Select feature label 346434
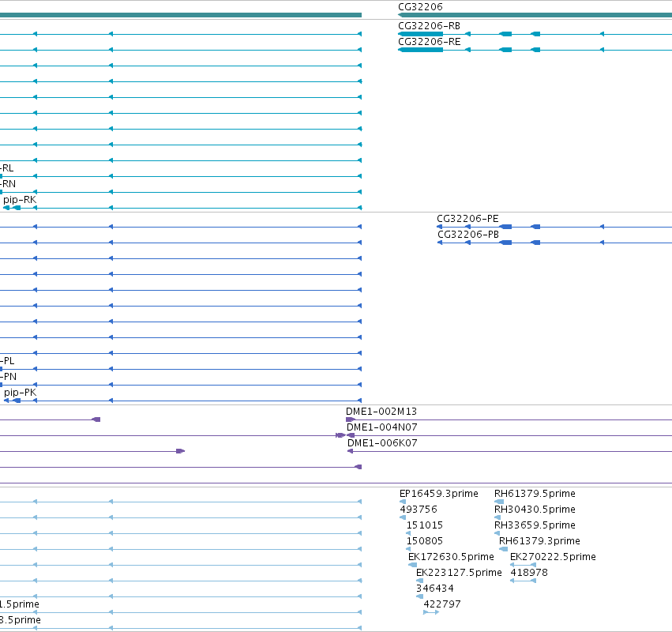Screen dimensions: 672x632 tap(434, 589)
